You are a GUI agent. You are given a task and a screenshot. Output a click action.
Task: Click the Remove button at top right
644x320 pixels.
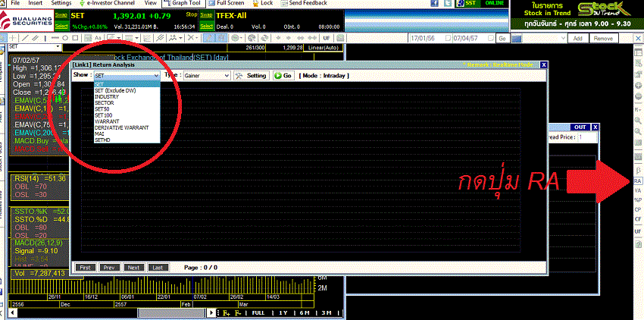603,38
